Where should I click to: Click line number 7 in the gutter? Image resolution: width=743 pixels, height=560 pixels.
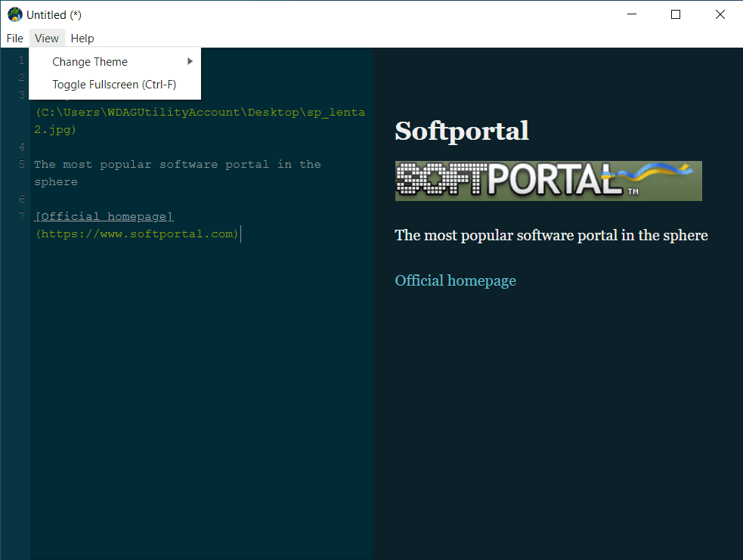(22, 216)
